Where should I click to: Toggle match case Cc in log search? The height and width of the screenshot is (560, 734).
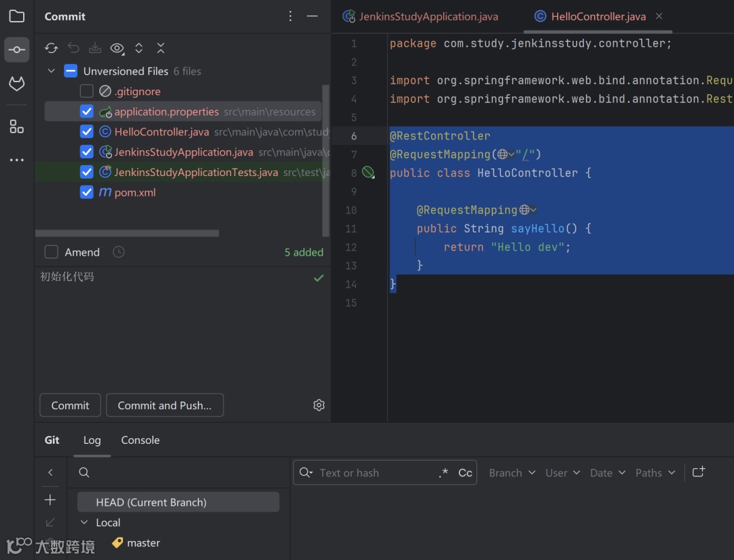point(466,473)
